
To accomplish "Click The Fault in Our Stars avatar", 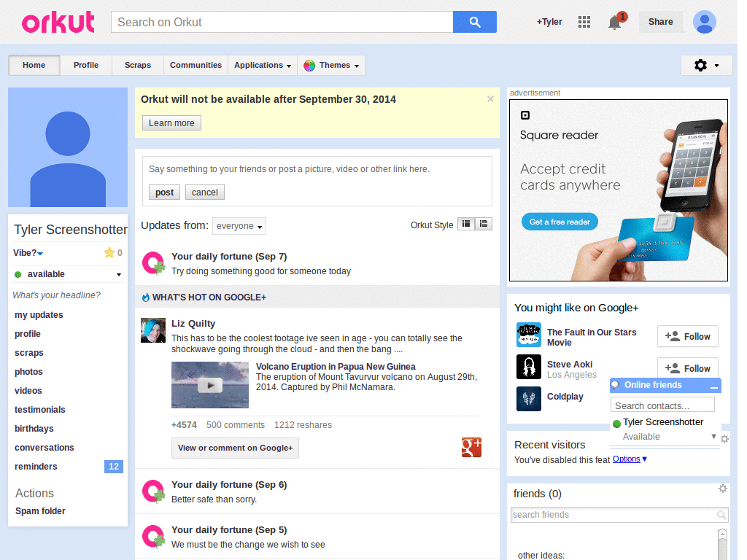I will tap(529, 335).
